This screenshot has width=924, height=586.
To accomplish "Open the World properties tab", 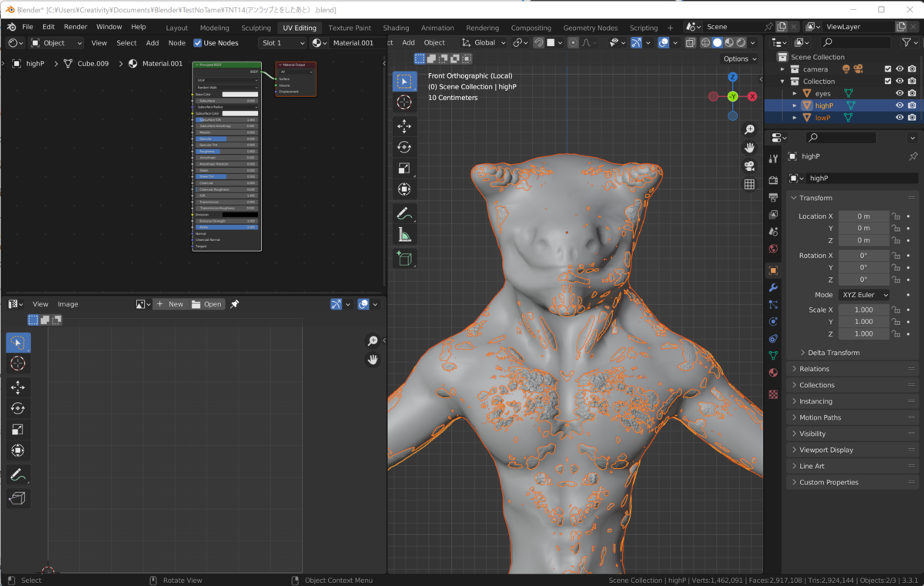I will pos(773,249).
